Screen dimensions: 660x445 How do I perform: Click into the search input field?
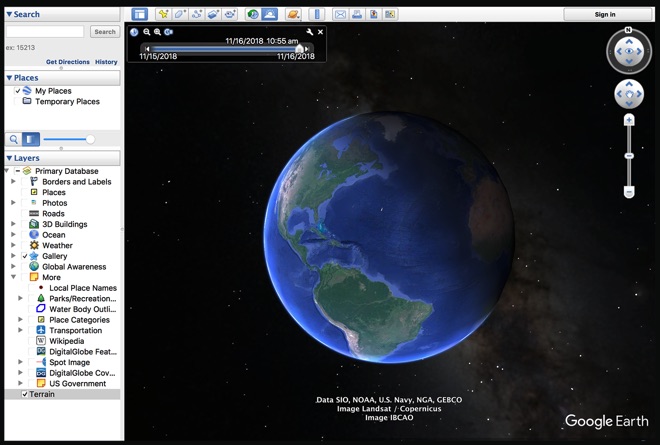coord(46,32)
